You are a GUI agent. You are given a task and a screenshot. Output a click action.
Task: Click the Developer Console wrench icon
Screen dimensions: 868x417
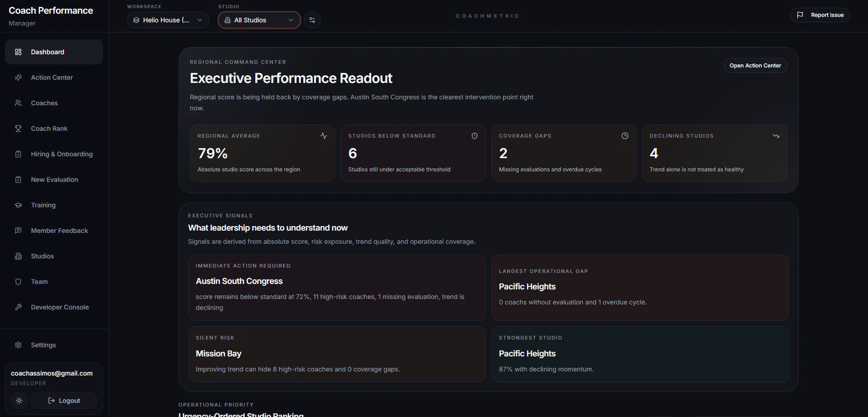18,307
